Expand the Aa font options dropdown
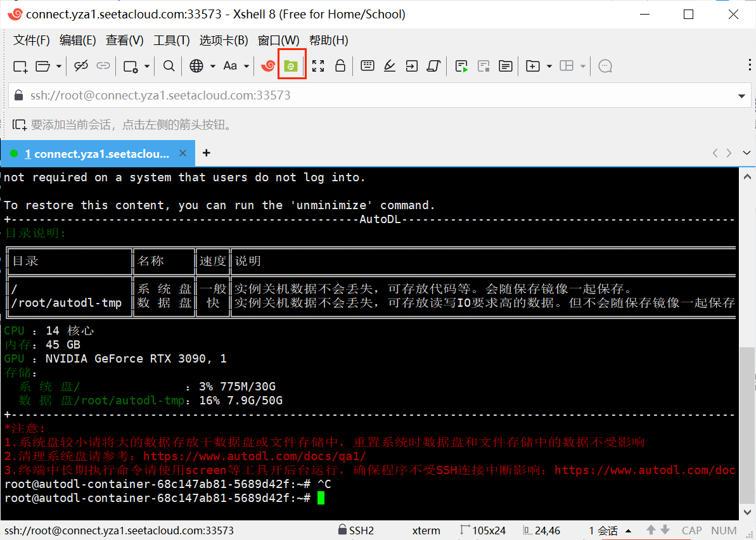Image resolution: width=756 pixels, height=540 pixels. click(x=245, y=65)
